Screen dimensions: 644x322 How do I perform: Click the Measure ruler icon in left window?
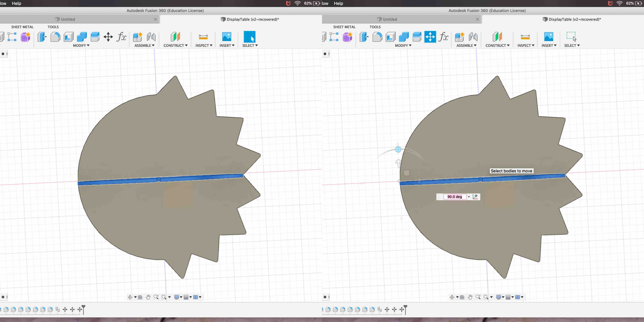[x=203, y=37]
